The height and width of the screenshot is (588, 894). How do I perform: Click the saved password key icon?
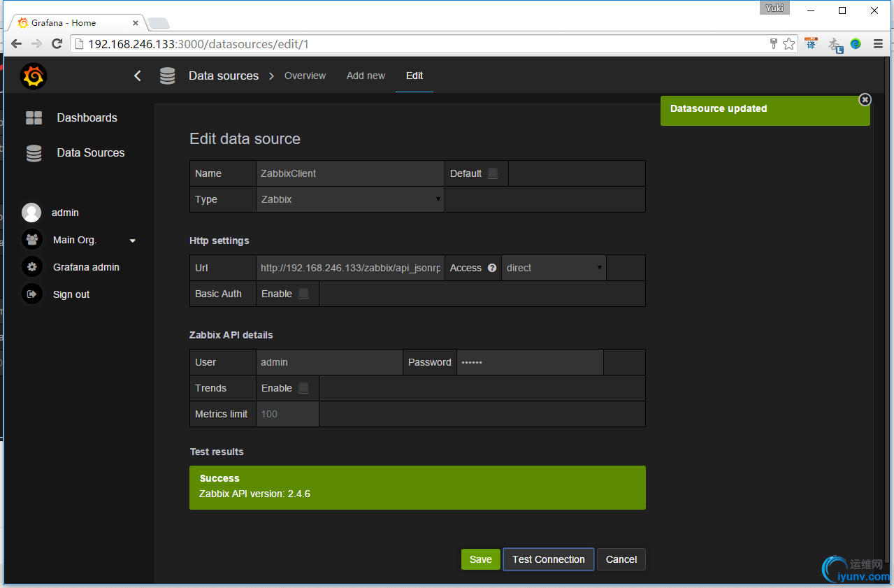click(774, 44)
